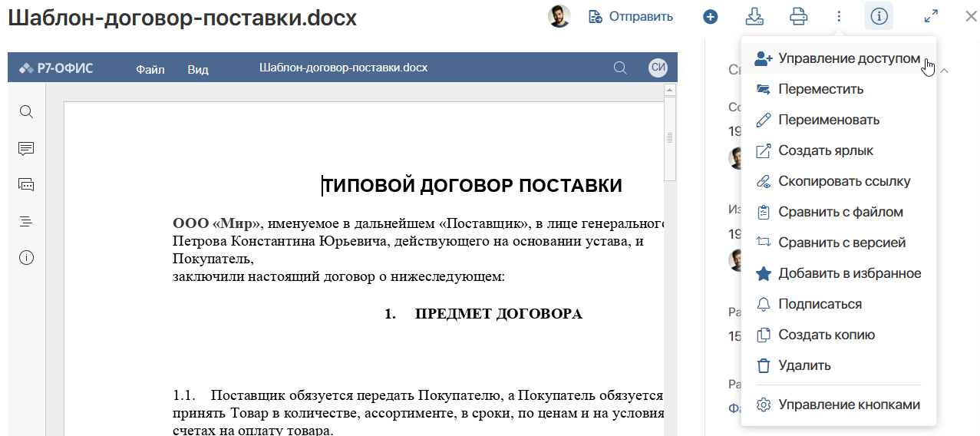
Task: Click the download file icon
Action: pyautogui.click(x=754, y=16)
